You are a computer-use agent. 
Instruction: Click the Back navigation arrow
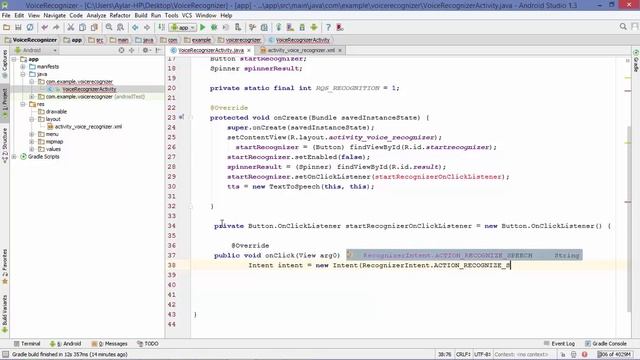coord(135,27)
